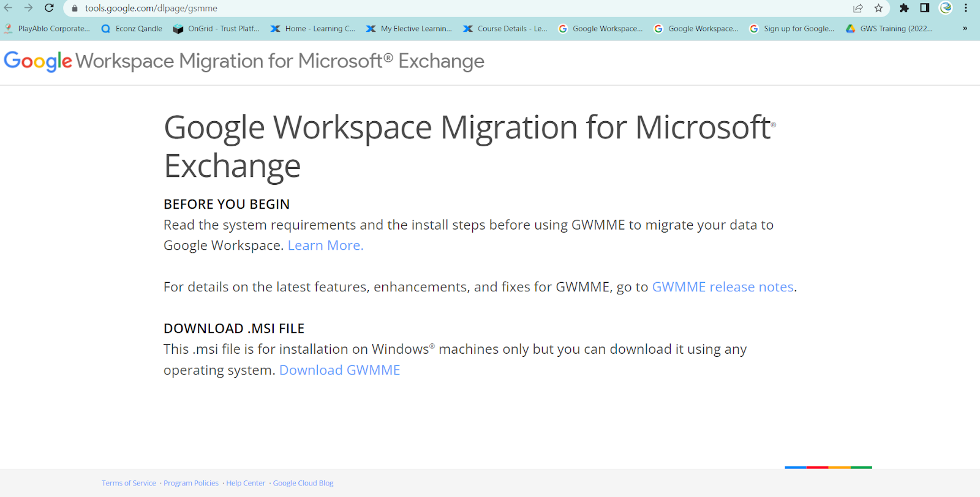Click the large Google Workspace Migration page heading

pos(470,146)
